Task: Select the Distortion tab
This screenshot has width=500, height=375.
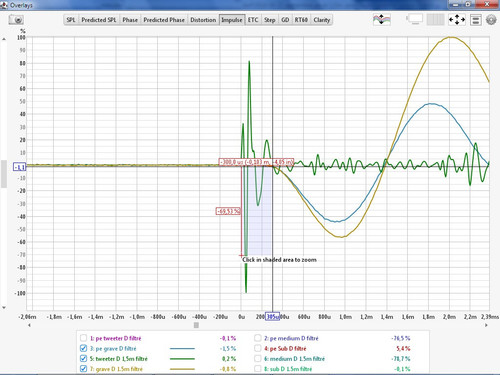Action: (203, 20)
